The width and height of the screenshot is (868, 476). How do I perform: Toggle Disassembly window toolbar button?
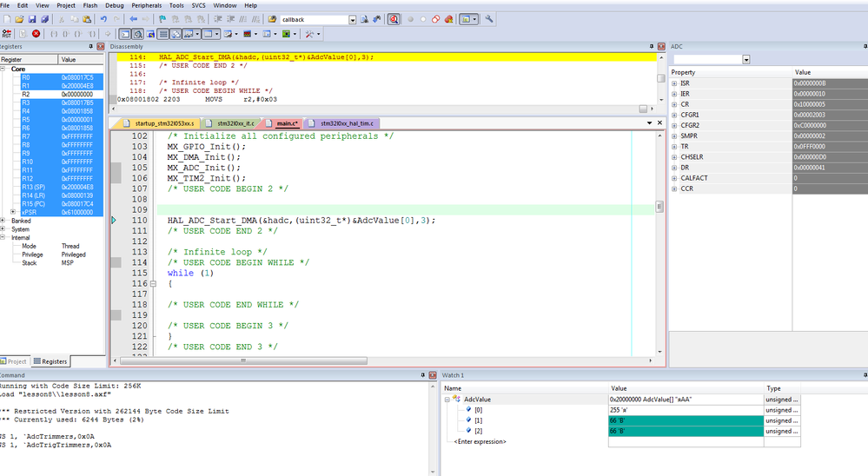(138, 34)
